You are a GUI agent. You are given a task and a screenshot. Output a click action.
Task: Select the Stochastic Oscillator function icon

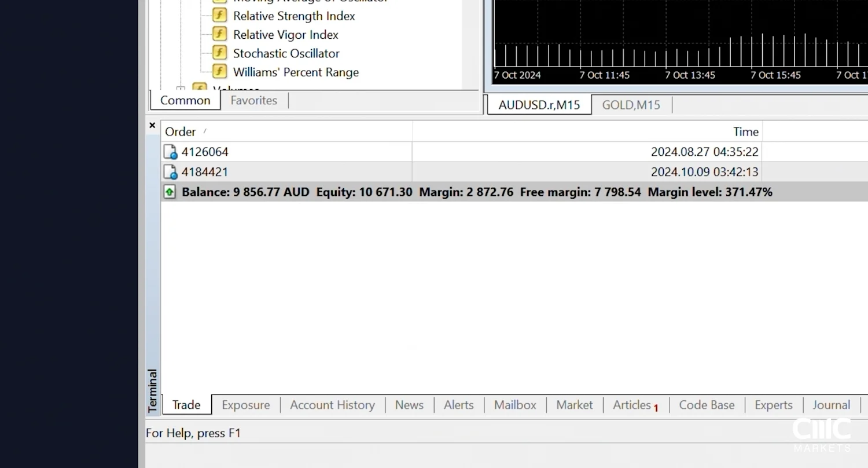219,52
